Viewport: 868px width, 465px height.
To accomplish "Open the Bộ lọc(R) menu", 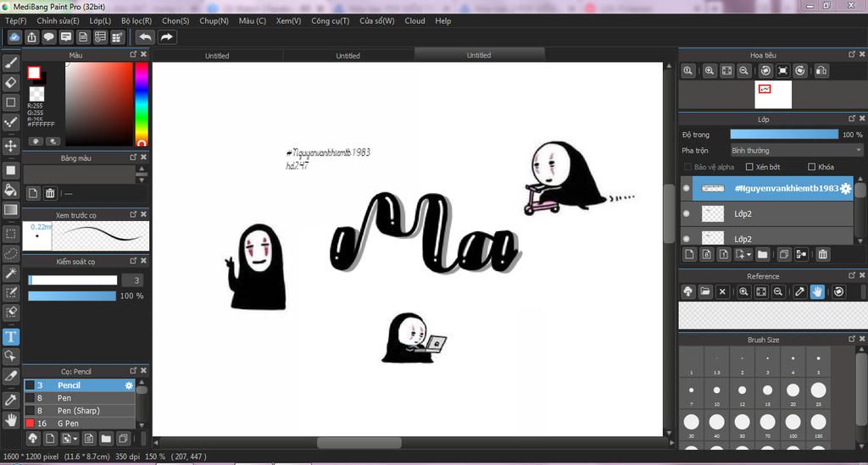I will point(136,20).
